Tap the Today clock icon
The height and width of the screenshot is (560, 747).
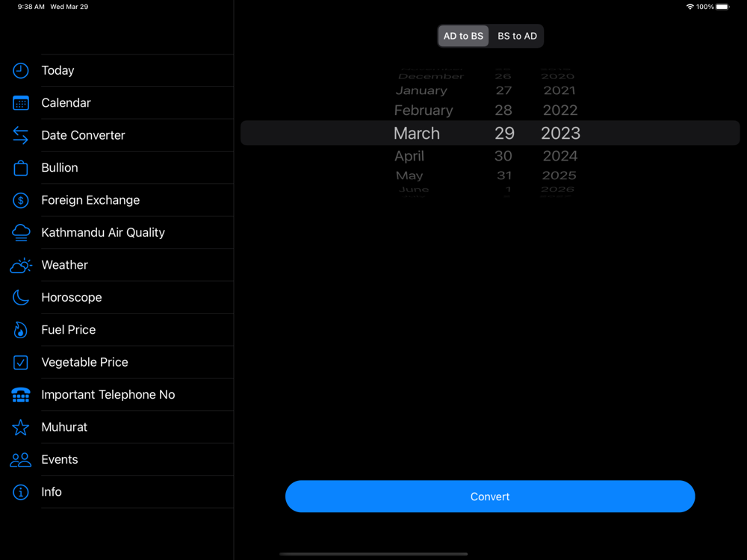[20, 70]
